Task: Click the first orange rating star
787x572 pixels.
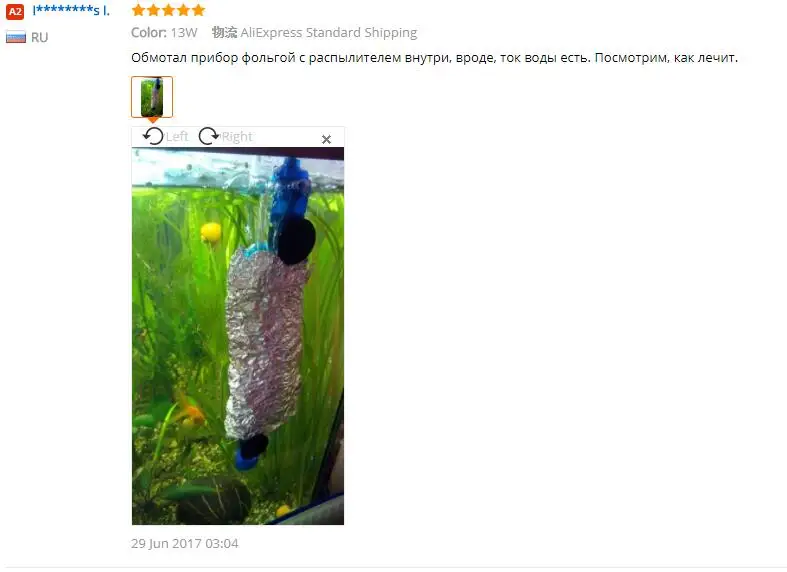Action: click(x=139, y=10)
